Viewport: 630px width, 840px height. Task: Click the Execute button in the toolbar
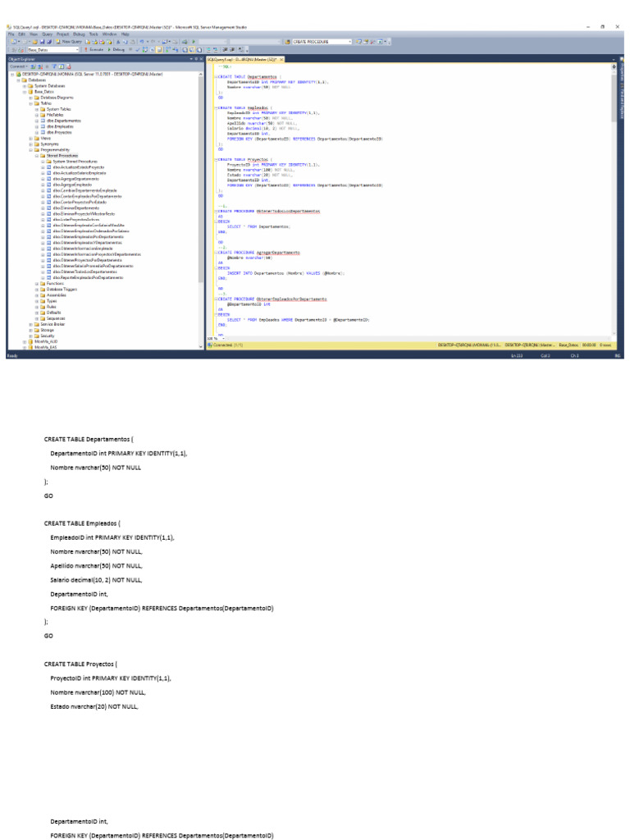tap(94, 49)
